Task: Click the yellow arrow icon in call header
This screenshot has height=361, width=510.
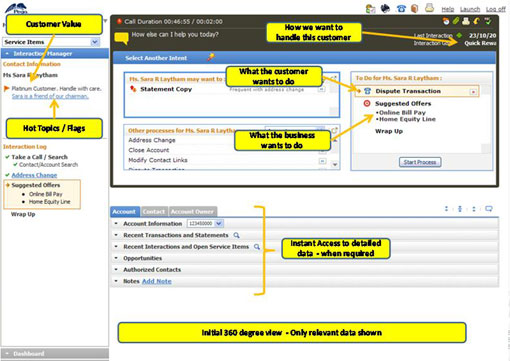Action: [477, 21]
